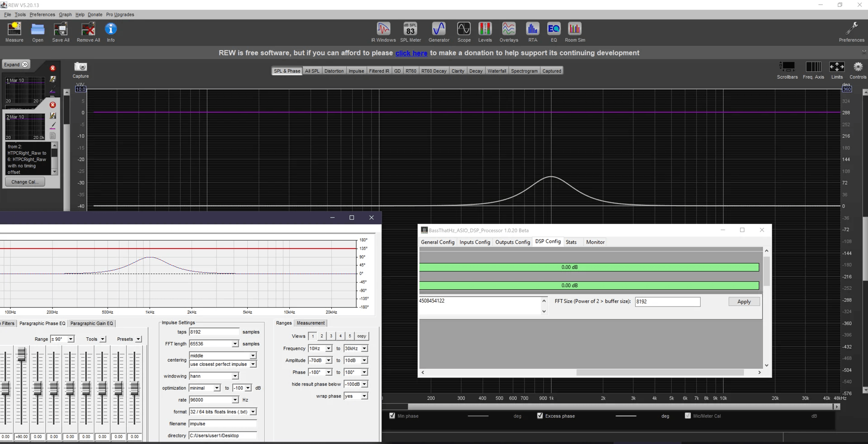Viewport: 868px width, 444px height.
Task: Click the Expand measurements panel button
Action: (x=16, y=65)
